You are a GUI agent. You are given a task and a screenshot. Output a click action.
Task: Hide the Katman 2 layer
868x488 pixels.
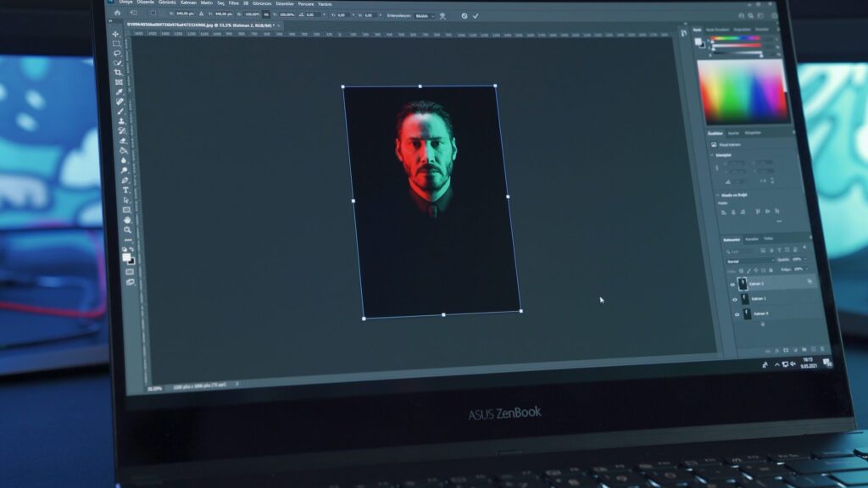[x=732, y=285]
